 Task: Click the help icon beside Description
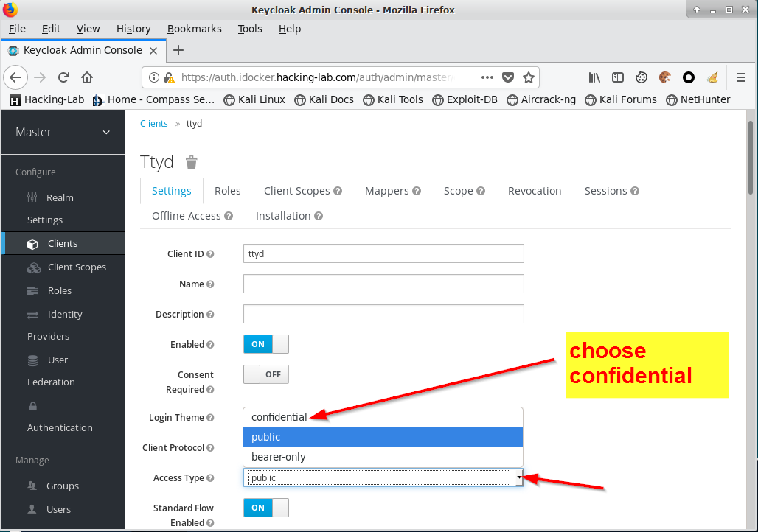(210, 315)
